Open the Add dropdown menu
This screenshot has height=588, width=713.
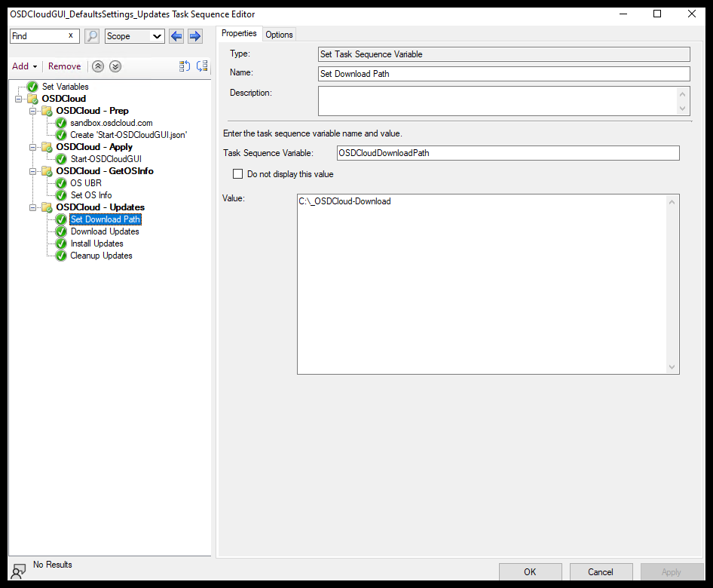pos(25,66)
